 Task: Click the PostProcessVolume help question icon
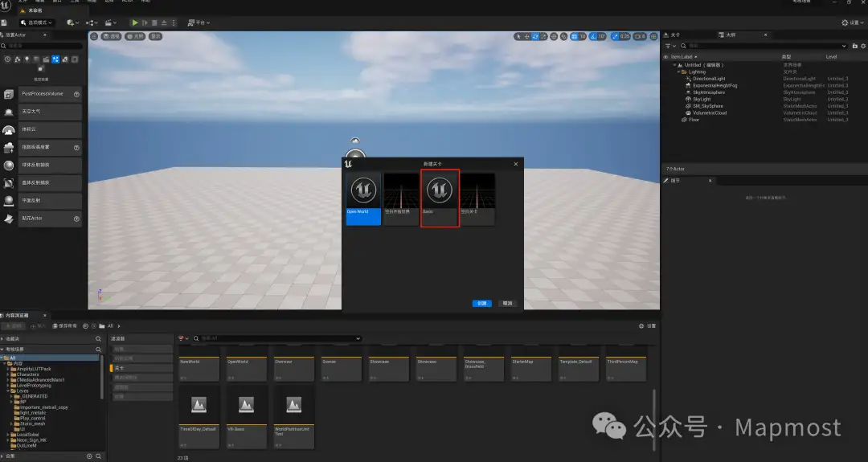76,94
